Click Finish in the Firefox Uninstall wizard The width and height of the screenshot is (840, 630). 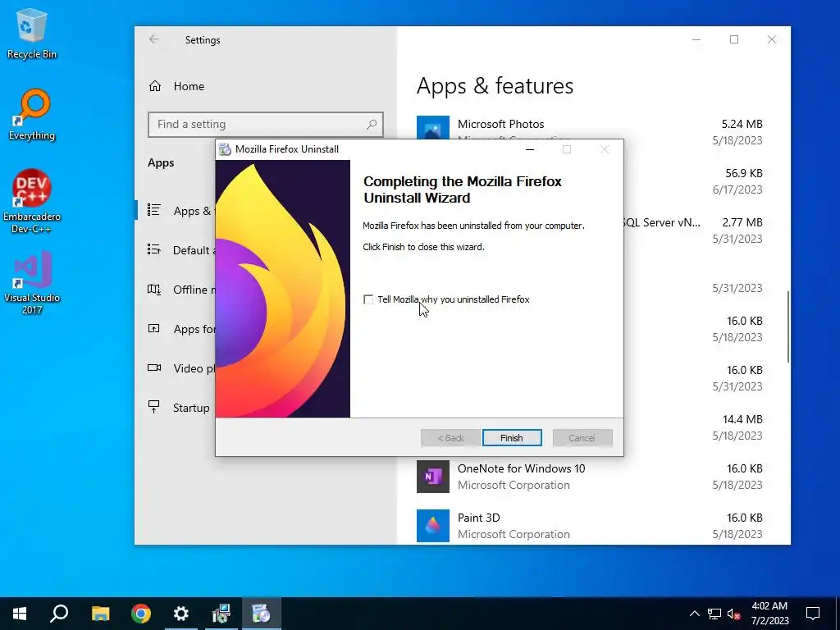pyautogui.click(x=512, y=438)
